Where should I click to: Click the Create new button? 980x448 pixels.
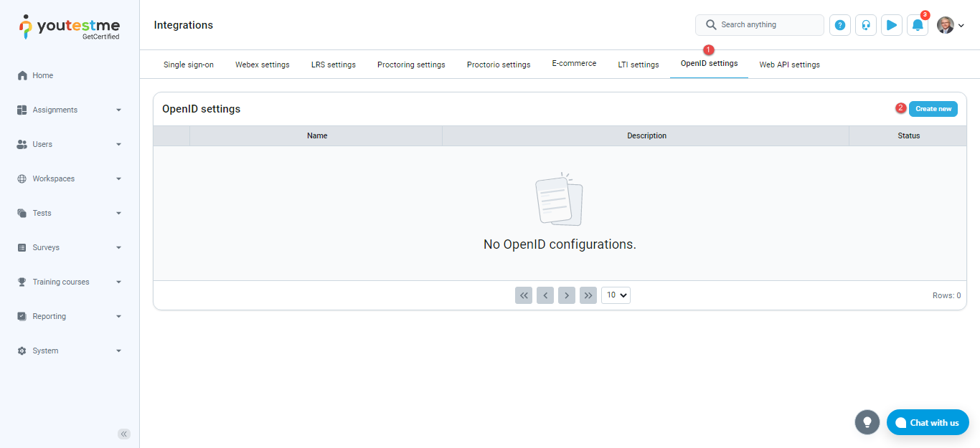click(933, 109)
